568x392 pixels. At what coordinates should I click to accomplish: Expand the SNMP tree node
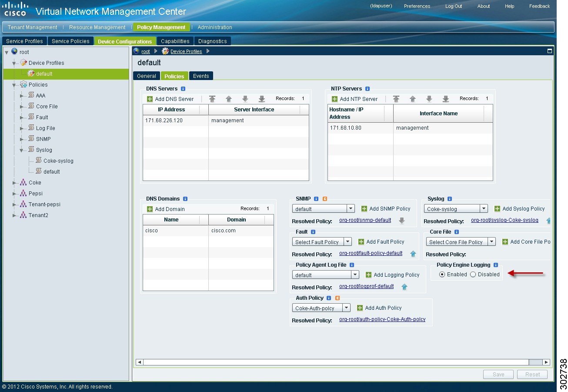22,139
